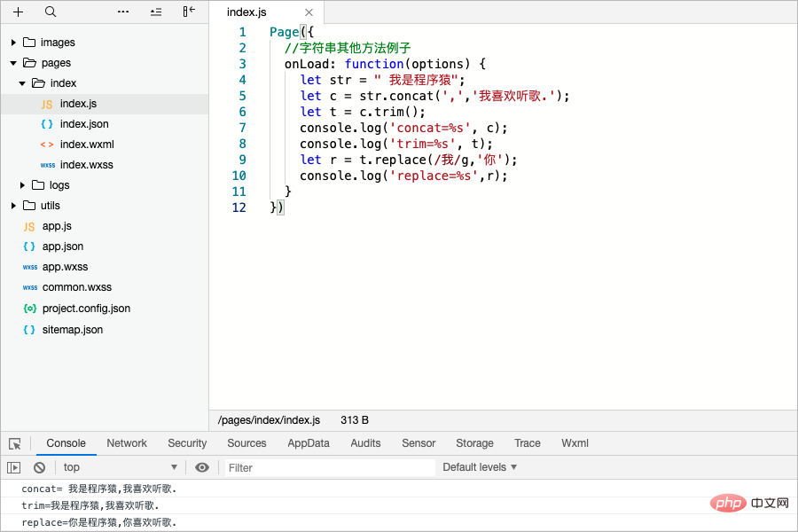Expand the images folder
798x532 pixels.
click(14, 43)
